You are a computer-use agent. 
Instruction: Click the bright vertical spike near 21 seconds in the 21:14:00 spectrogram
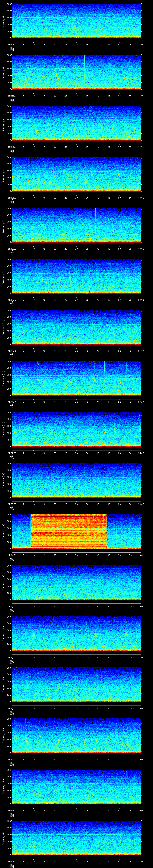[x=58, y=19]
